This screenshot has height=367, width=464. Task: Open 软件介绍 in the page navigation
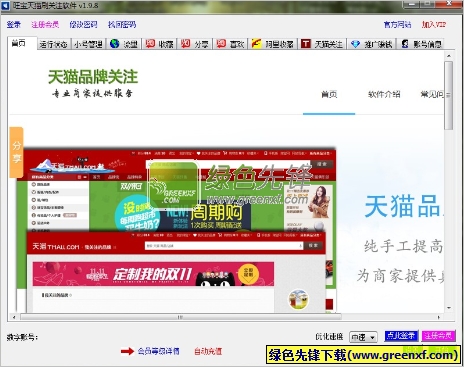click(x=384, y=94)
